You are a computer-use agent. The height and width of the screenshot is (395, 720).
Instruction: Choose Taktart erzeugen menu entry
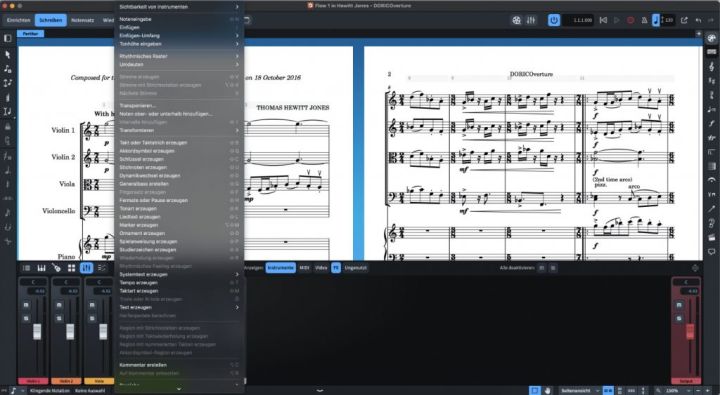(x=179, y=291)
